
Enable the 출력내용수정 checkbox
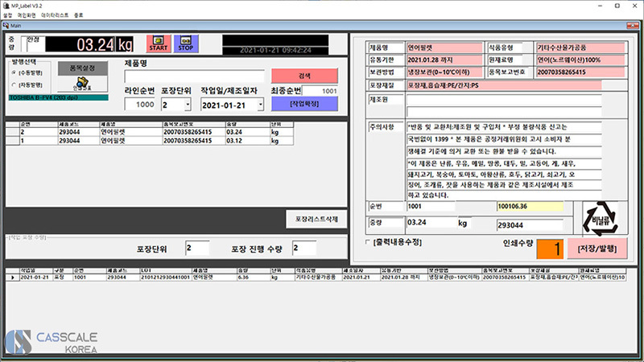point(369,241)
